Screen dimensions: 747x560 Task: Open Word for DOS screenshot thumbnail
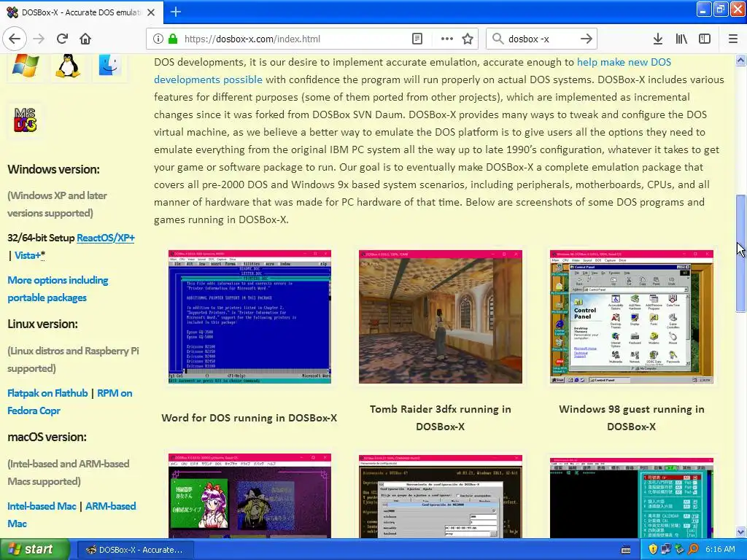click(x=249, y=316)
